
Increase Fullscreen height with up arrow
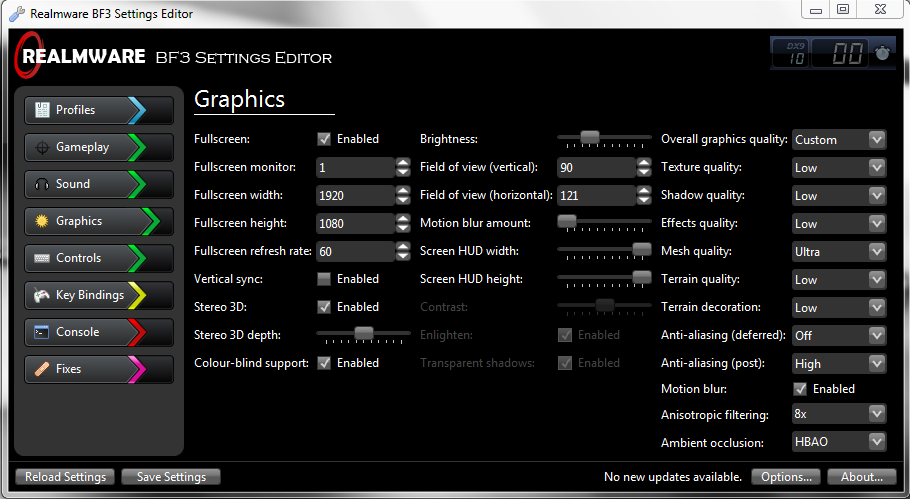click(x=403, y=219)
